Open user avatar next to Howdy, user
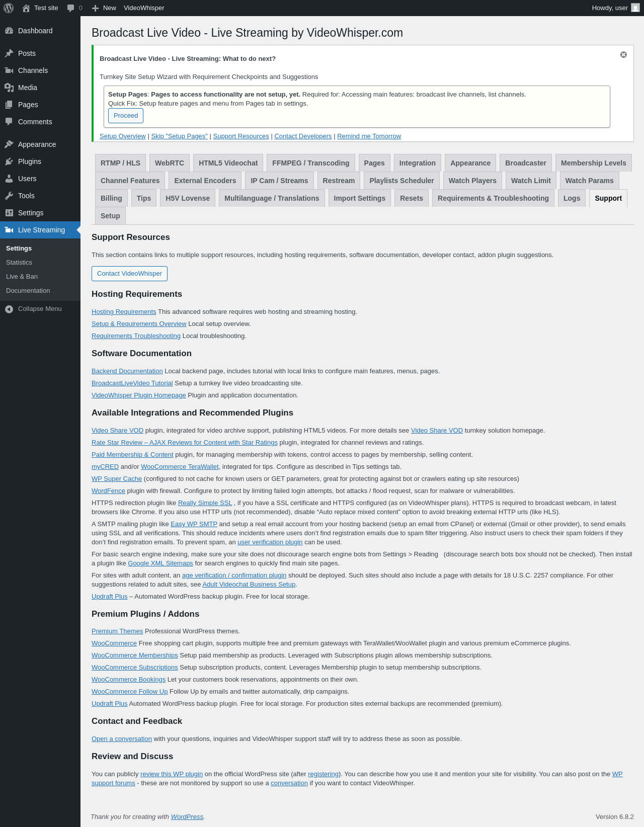Image resolution: width=644 pixels, height=827 pixels. click(x=635, y=8)
